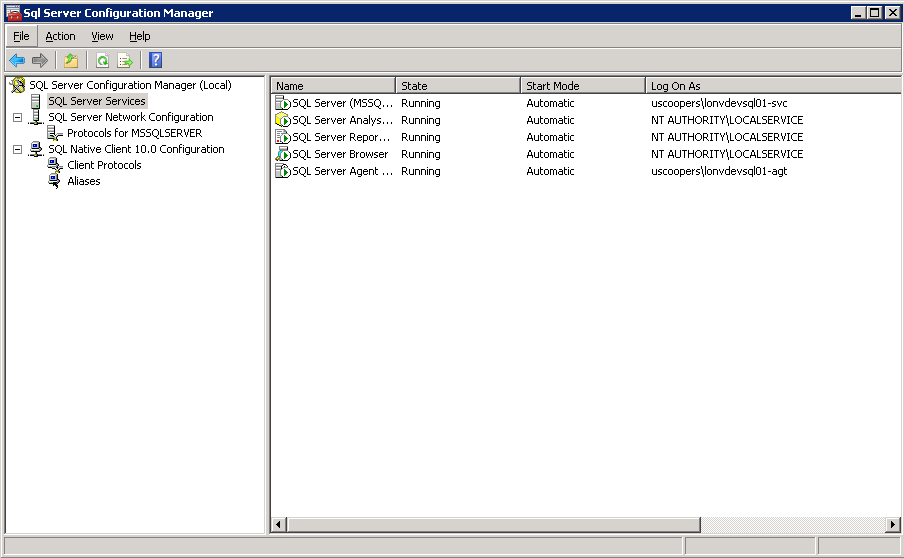The width and height of the screenshot is (904, 558).
Task: Select SQL Server Services in the tree
Action: (97, 101)
